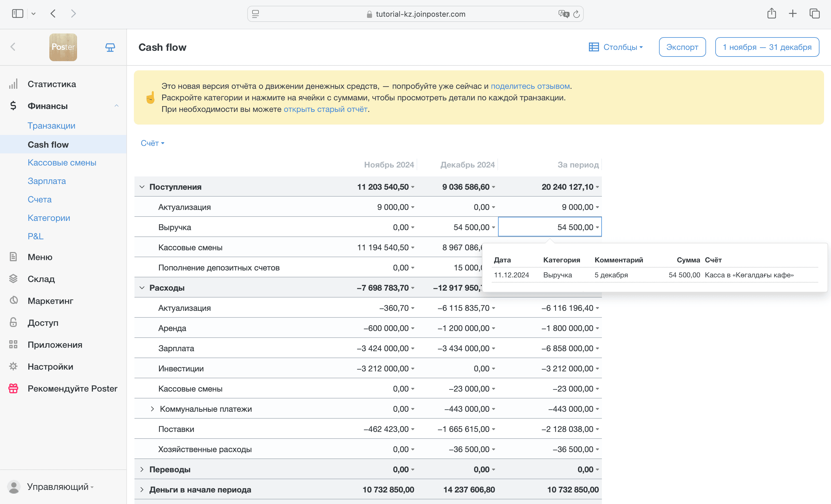Viewport: 831px width, 504px height.
Task: Click the Safari sidebar toggle icon
Action: coord(17,14)
